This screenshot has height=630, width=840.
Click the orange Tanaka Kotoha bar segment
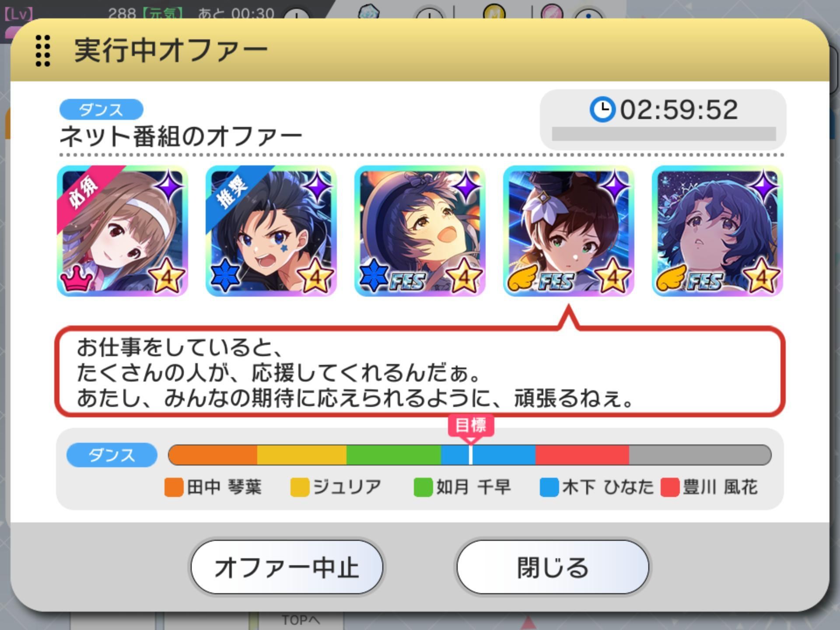point(213,455)
